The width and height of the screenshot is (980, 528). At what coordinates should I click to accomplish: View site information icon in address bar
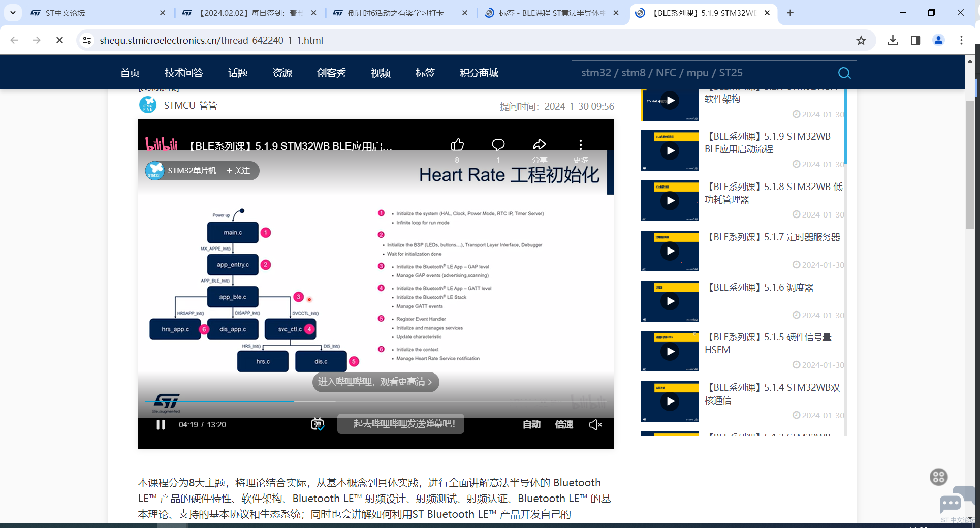point(87,40)
